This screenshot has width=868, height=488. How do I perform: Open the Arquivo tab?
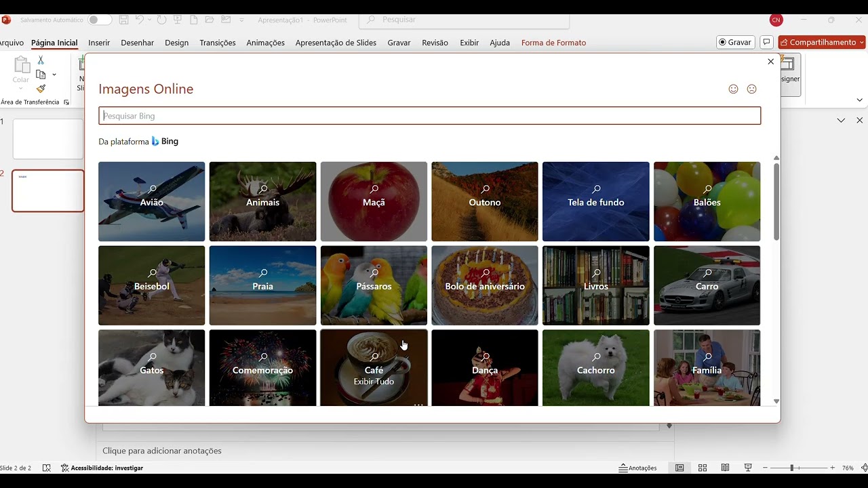pos(12,43)
